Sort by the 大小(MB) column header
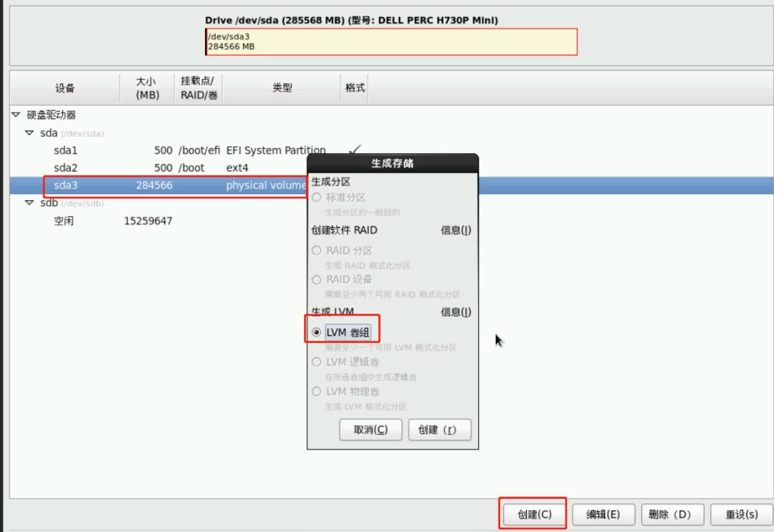 point(147,88)
